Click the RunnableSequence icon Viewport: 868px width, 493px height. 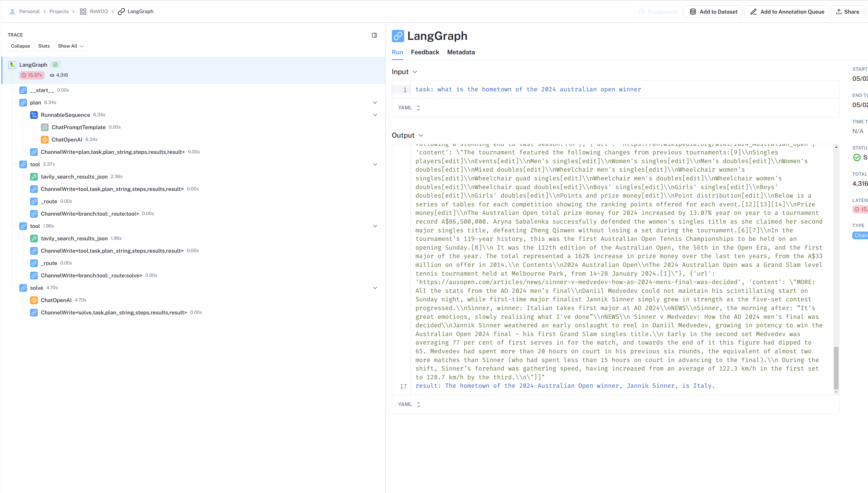[x=34, y=115]
